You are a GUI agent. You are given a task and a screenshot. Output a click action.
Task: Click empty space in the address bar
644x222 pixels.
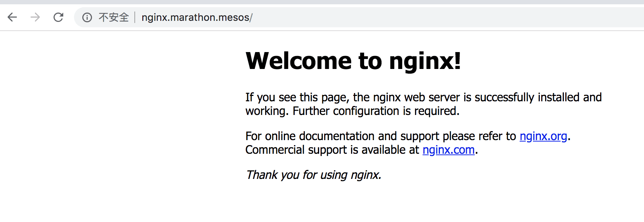click(431, 17)
